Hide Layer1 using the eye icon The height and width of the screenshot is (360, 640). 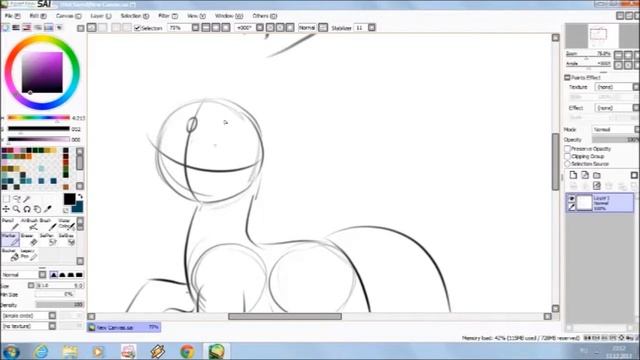571,198
